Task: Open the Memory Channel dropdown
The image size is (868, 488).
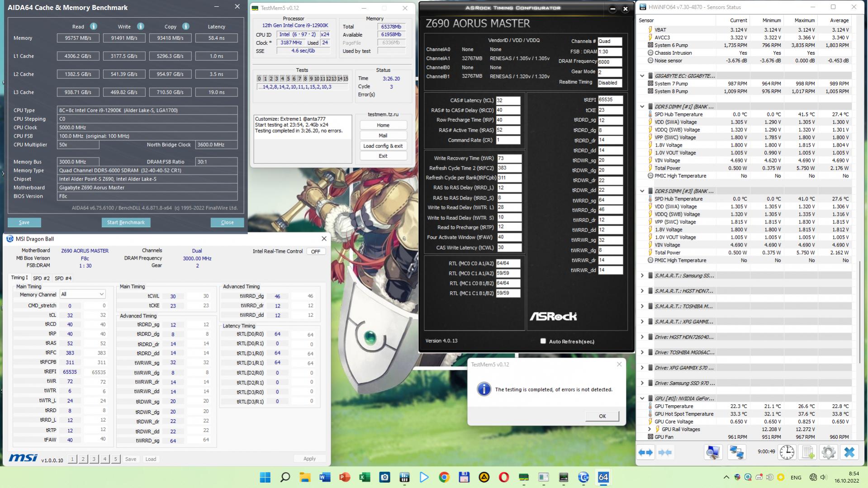Action: coord(82,294)
